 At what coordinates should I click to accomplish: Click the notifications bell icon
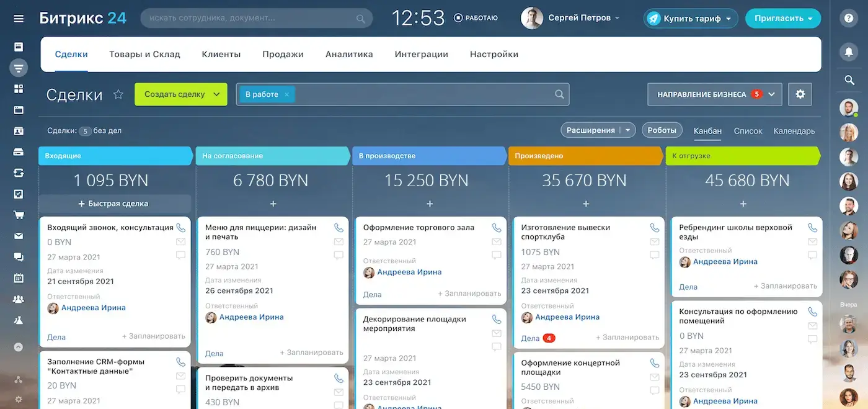pyautogui.click(x=849, y=52)
